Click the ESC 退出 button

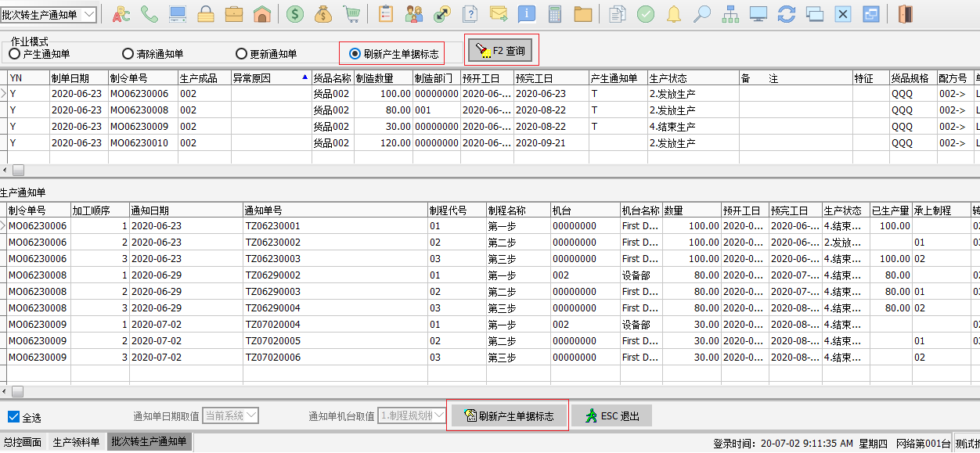[x=611, y=415]
